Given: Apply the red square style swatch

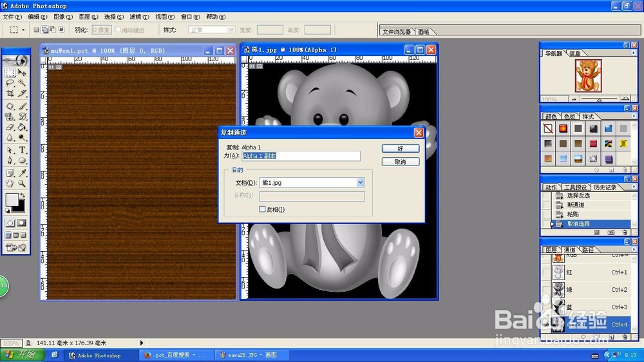Looking at the screenshot, I should click(x=593, y=144).
